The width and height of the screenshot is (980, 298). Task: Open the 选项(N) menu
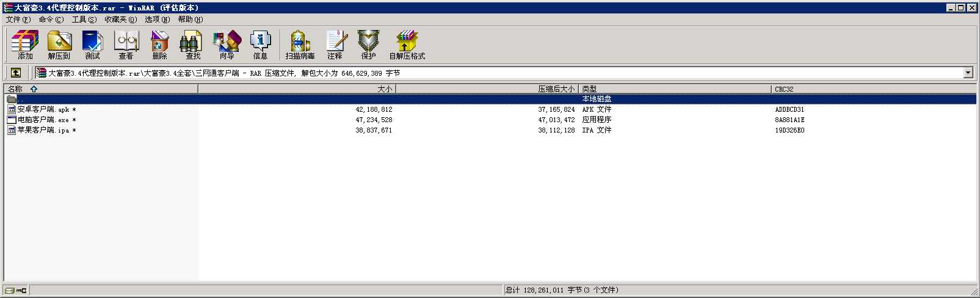coord(157,20)
